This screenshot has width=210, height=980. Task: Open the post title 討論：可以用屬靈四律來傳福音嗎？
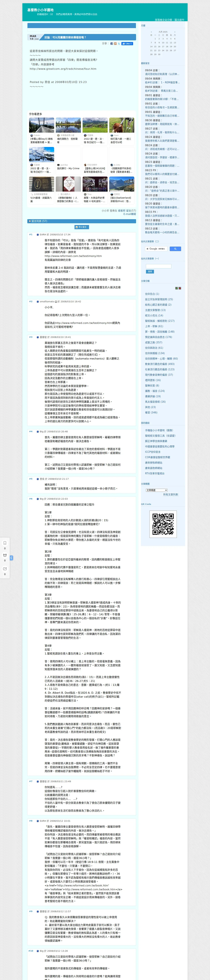pyautogui.click(x=65, y=37)
